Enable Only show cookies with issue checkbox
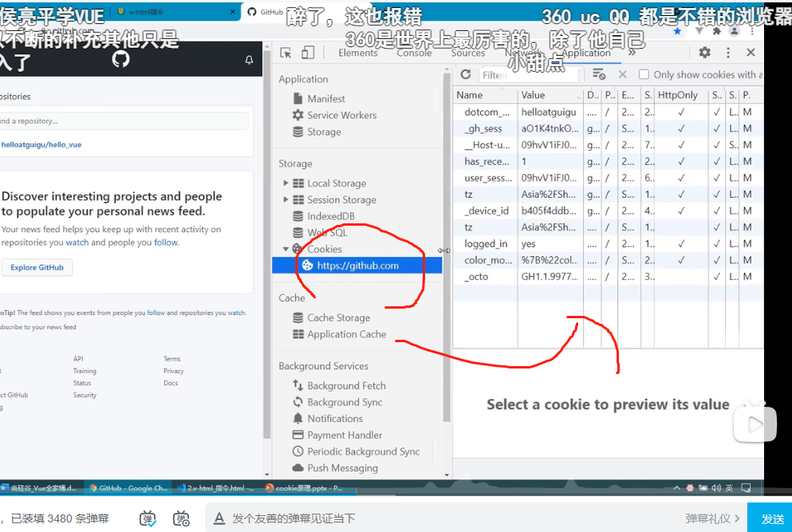 [x=644, y=74]
